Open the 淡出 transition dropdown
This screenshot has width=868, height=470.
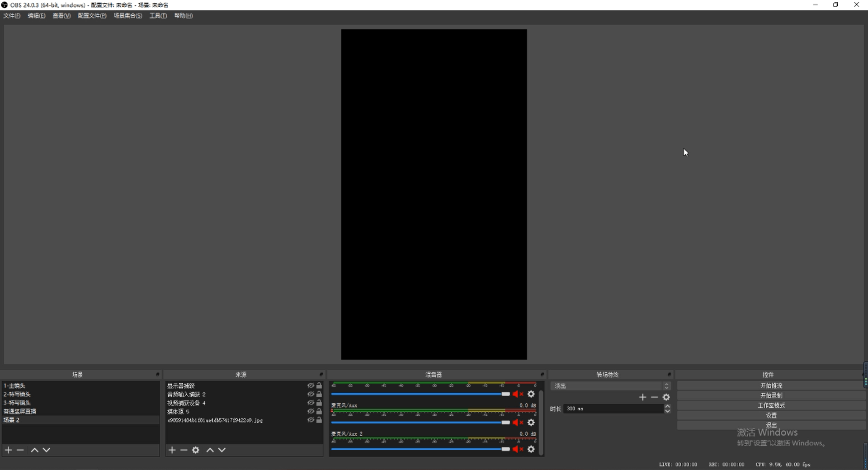pos(610,385)
